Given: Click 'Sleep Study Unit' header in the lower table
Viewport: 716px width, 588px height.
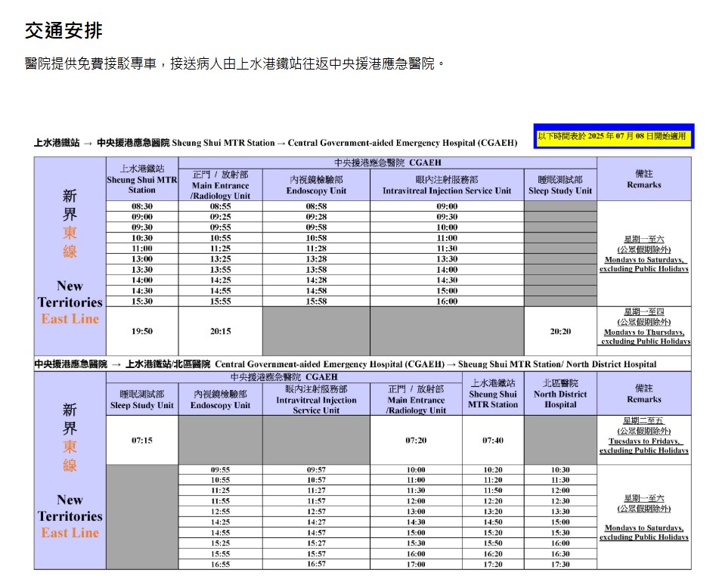Looking at the screenshot, I should click(142, 400).
